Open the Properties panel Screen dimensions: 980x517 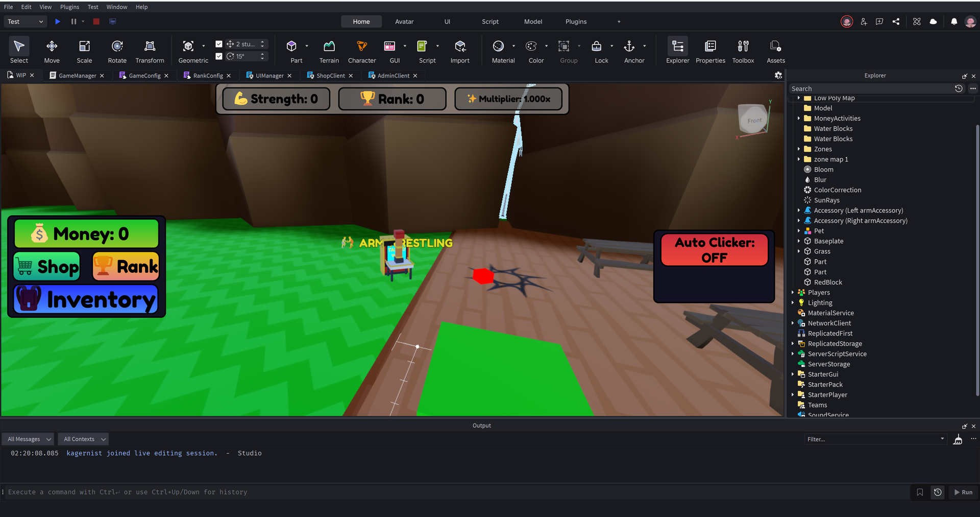click(x=710, y=52)
